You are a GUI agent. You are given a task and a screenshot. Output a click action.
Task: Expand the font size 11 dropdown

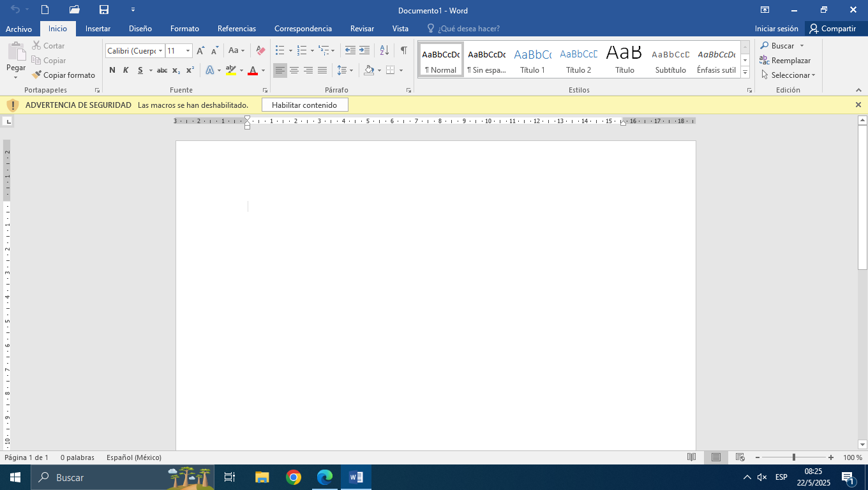tap(188, 51)
